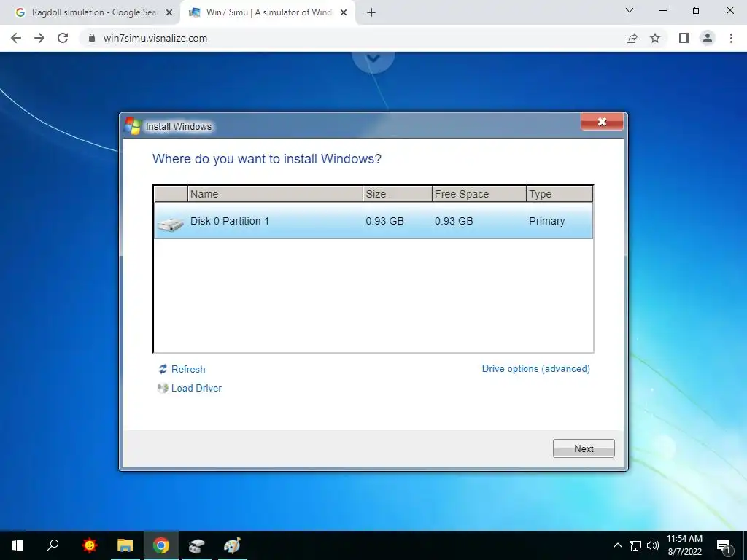747x560 pixels.
Task: Click the Next button in Install Windows
Action: (x=584, y=448)
